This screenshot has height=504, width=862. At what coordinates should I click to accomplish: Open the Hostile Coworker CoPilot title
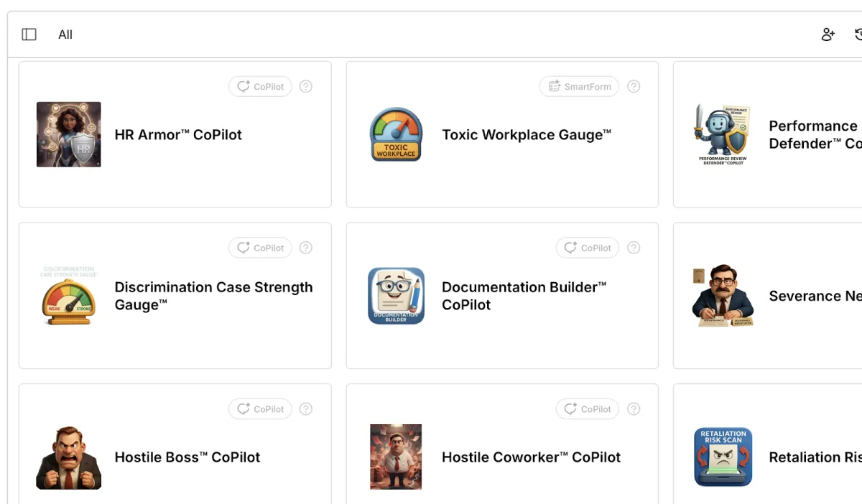[531, 457]
